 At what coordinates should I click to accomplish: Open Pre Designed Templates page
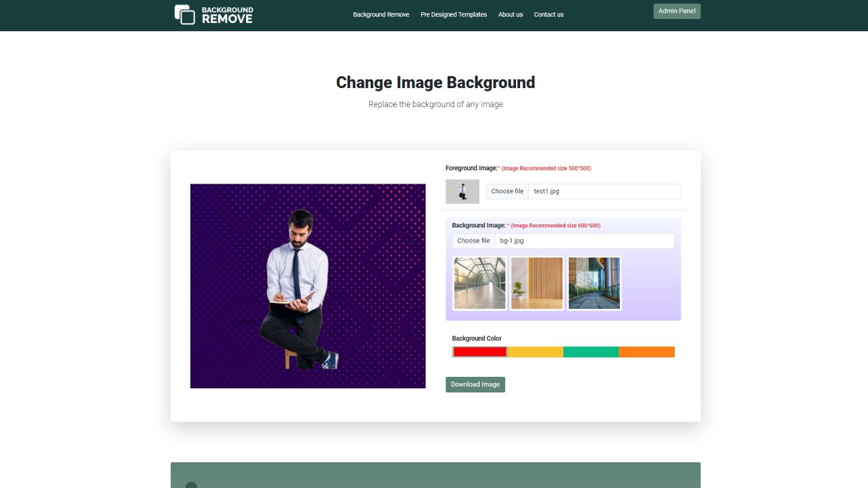point(454,14)
